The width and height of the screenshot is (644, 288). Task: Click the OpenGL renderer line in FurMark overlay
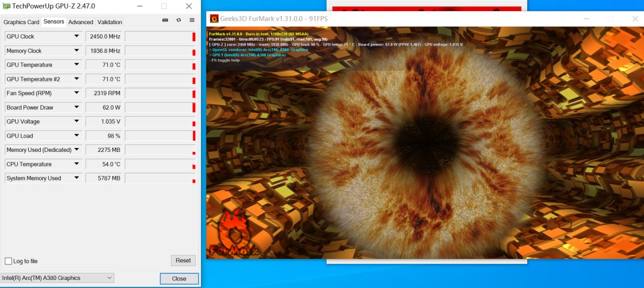coord(259,50)
